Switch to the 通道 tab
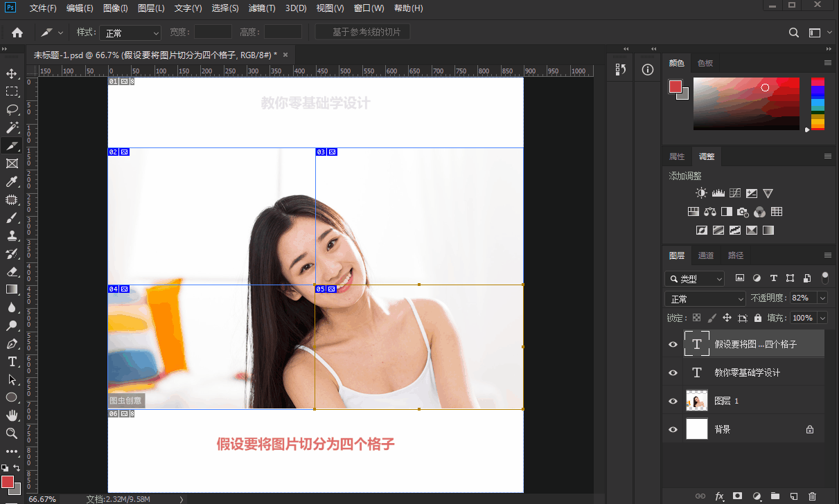 click(x=706, y=255)
